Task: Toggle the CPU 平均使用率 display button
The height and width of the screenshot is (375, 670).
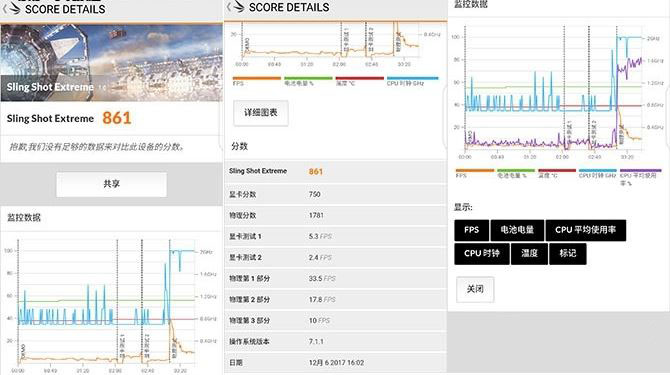Action: point(585,230)
